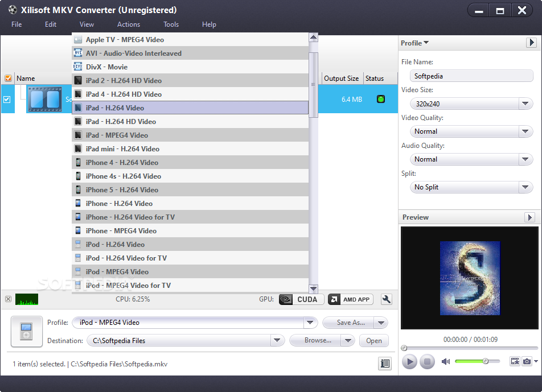Collapse the iPod - MPEG4 Video profile dropdown
The height and width of the screenshot is (392, 542).
point(310,323)
